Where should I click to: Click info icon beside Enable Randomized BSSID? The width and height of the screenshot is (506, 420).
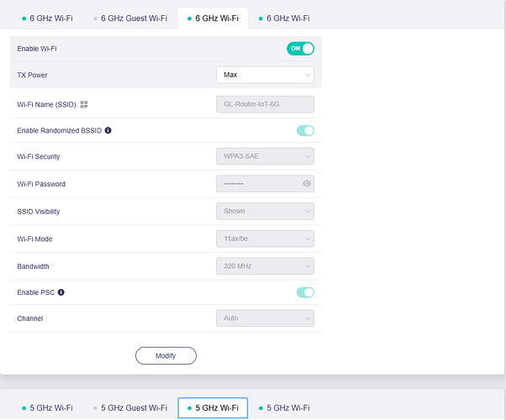click(108, 131)
